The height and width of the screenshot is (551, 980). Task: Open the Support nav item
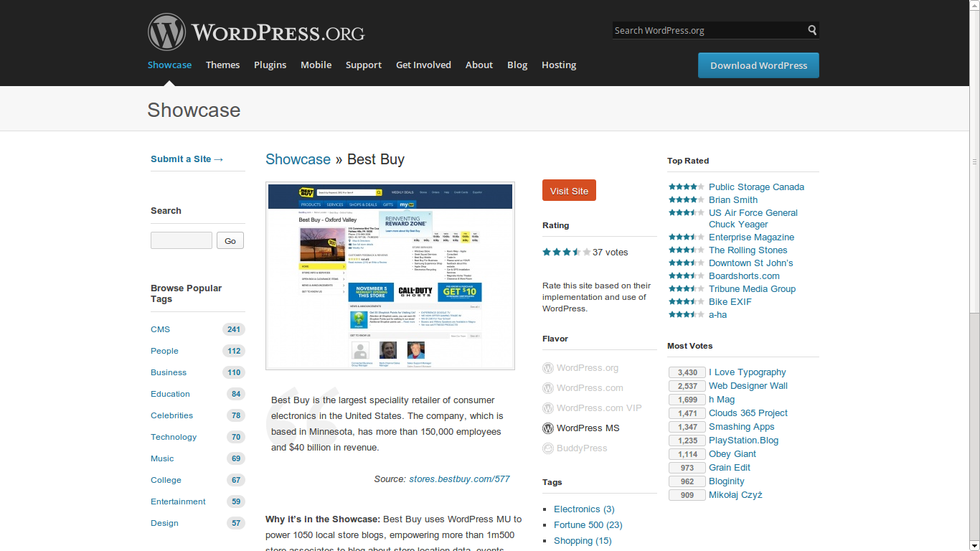pos(364,65)
